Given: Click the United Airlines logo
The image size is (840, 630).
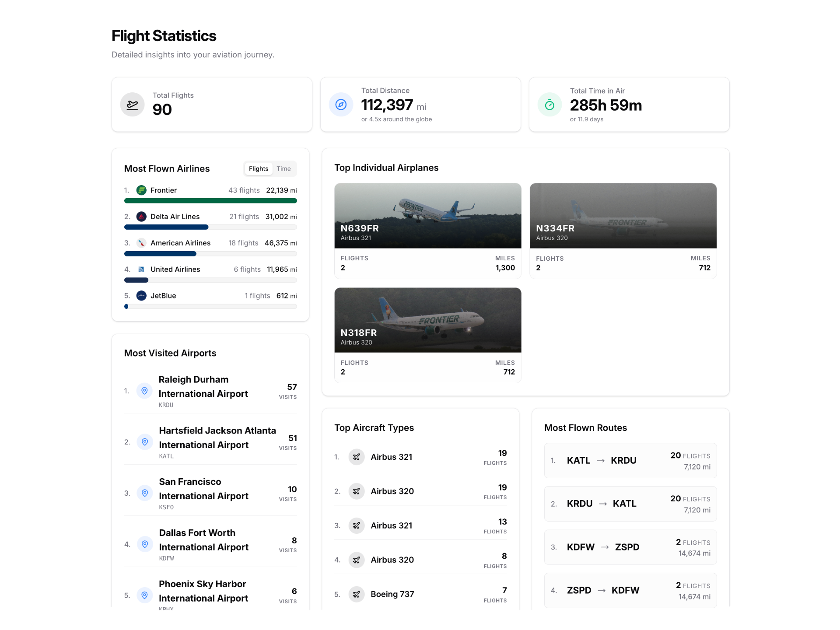Looking at the screenshot, I should (x=141, y=269).
